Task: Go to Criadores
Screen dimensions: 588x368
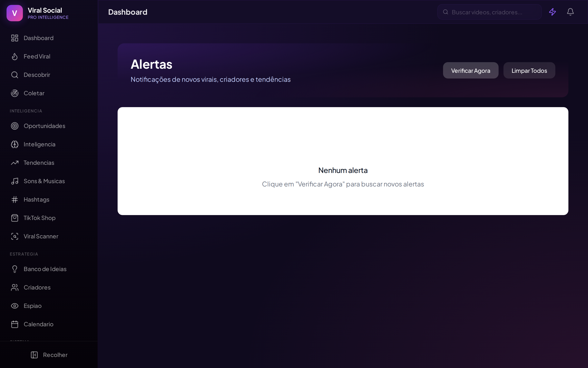Action: (x=49, y=287)
